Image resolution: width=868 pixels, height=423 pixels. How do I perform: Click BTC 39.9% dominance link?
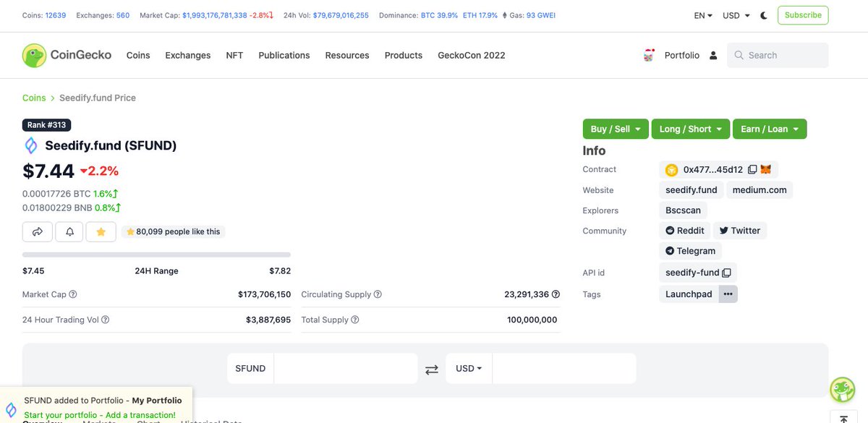click(x=439, y=15)
